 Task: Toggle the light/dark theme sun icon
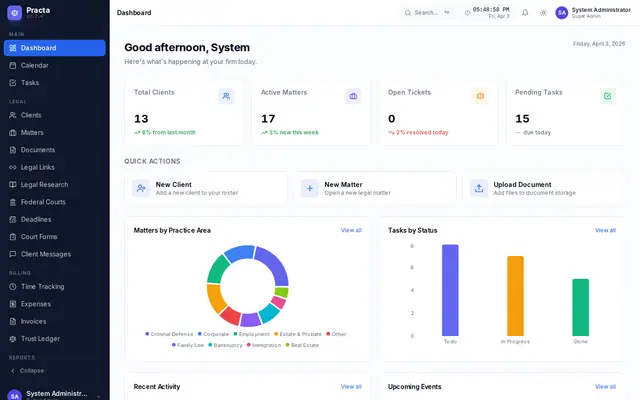543,13
